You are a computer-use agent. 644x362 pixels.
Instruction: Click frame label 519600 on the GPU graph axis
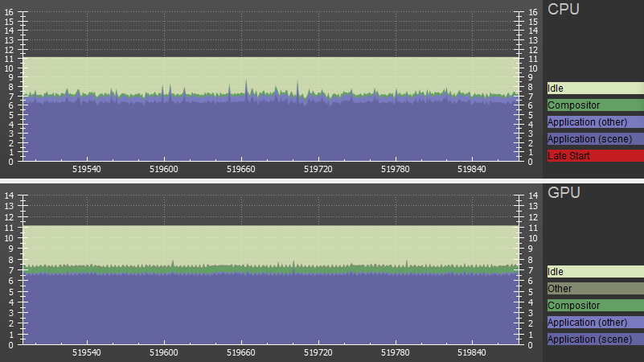(164, 353)
